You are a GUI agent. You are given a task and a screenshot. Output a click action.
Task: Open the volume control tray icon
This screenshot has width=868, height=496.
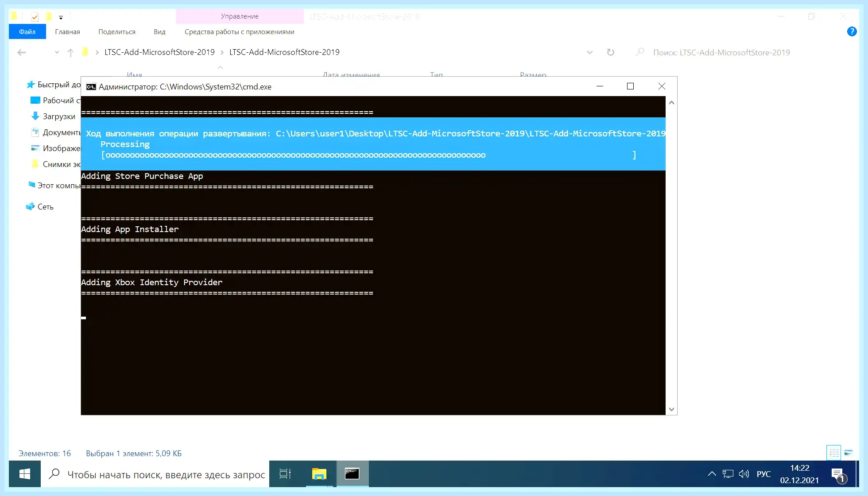pyautogui.click(x=744, y=474)
